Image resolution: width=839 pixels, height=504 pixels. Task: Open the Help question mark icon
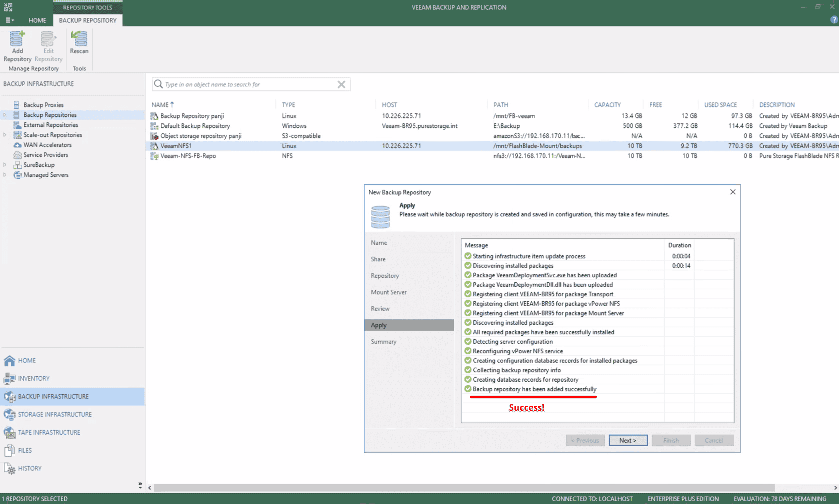tap(834, 20)
